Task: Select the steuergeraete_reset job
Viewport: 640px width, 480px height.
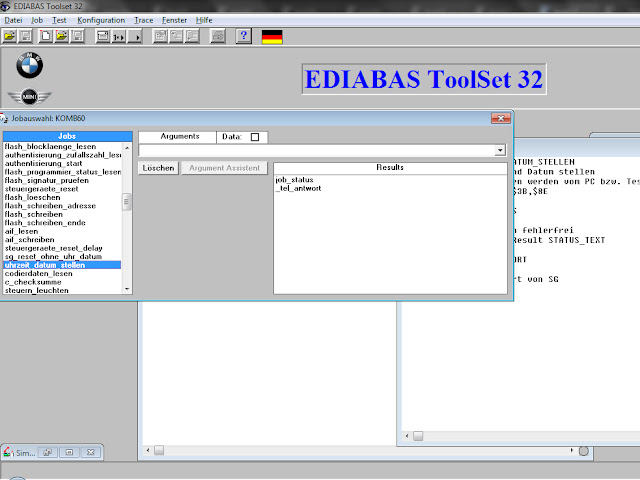Action: 62,189
